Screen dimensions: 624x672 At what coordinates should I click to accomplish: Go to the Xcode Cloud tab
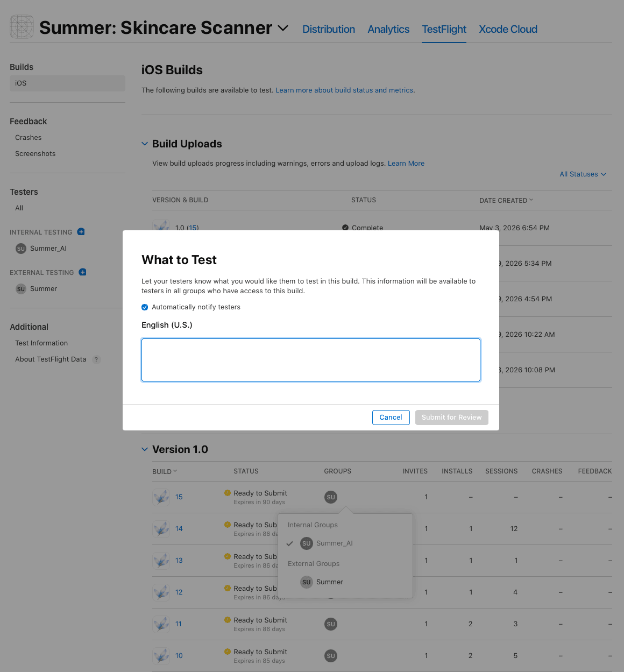[508, 29]
